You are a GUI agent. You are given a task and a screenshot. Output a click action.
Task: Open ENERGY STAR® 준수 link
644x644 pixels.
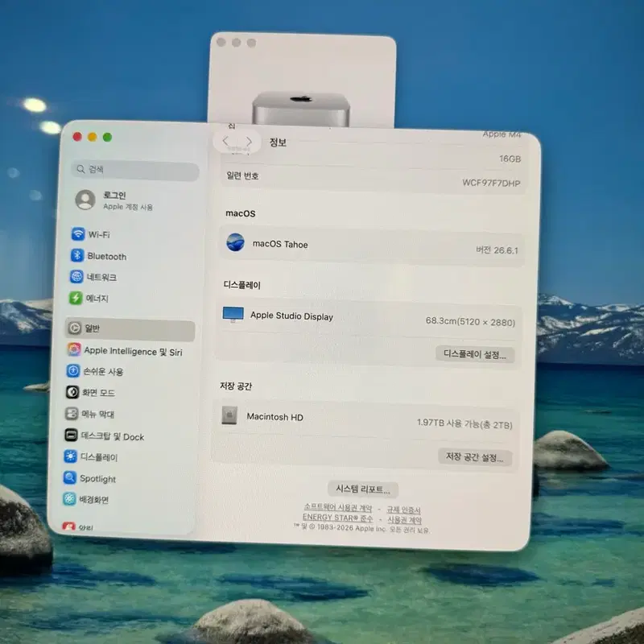click(x=337, y=517)
